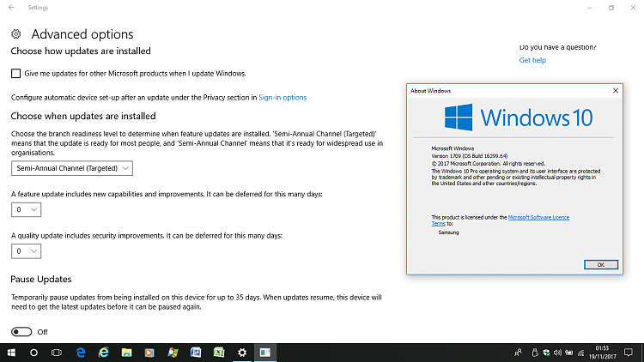Click the battery power tray icon
Viewport: 644px width, 362px height.
point(568,353)
